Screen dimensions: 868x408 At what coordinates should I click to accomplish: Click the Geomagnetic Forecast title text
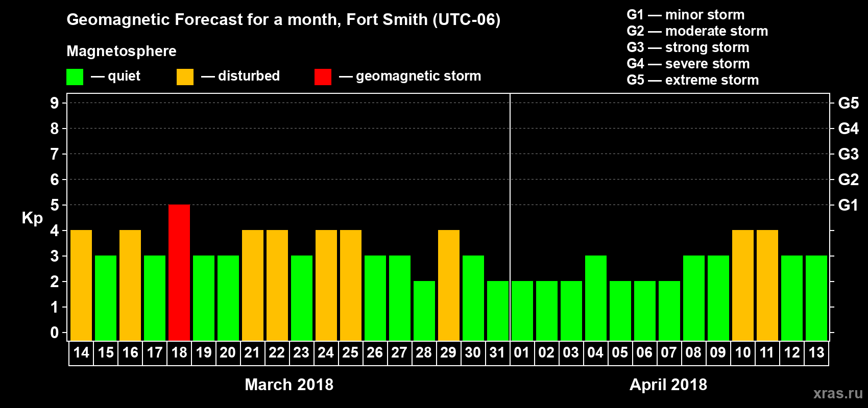tap(283, 20)
